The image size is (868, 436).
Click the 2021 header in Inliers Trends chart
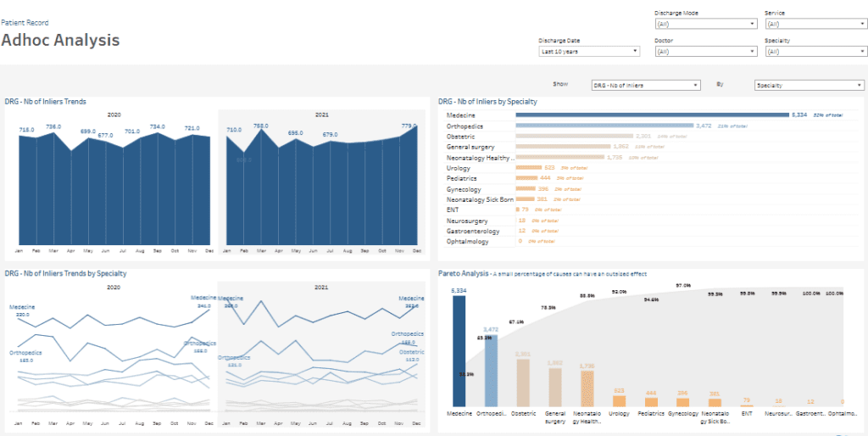coord(322,115)
